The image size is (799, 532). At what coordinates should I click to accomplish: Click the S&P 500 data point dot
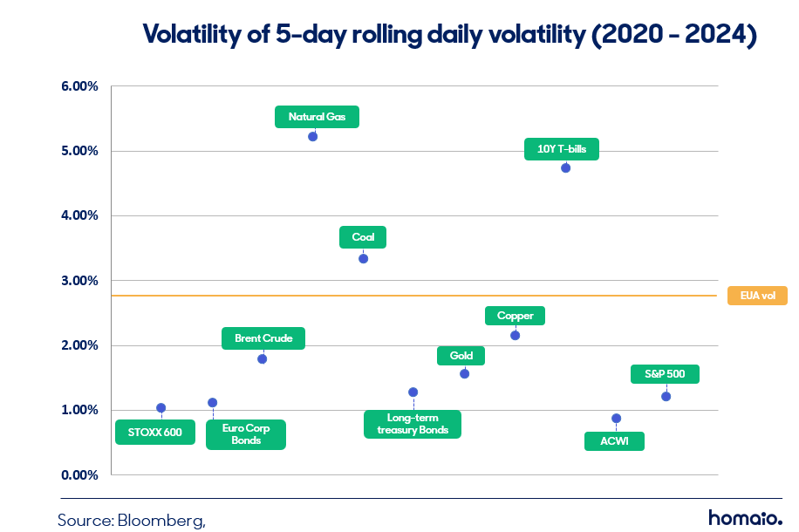666,397
